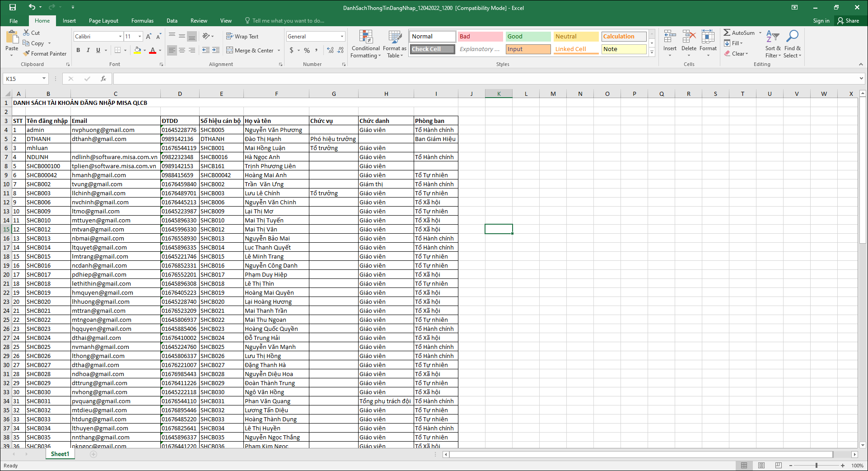Open the General number format dropdown
868x471 pixels.
coord(342,37)
